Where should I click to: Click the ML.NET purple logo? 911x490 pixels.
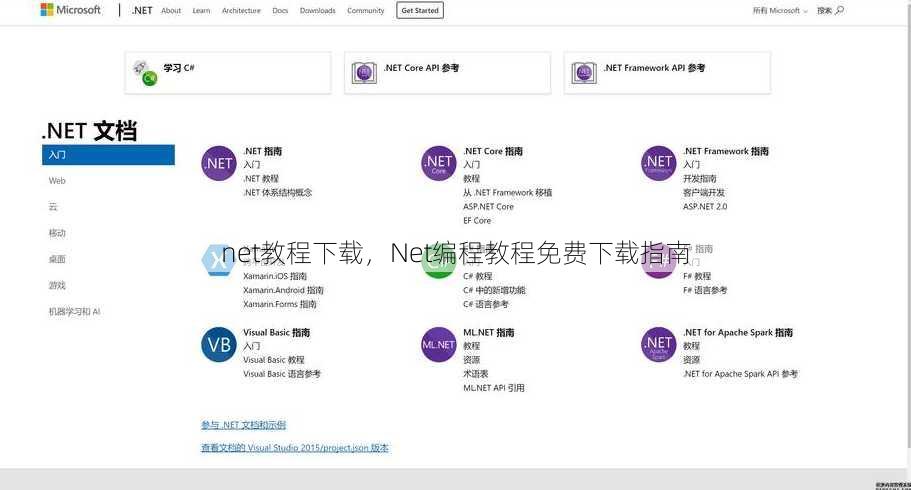(x=439, y=345)
